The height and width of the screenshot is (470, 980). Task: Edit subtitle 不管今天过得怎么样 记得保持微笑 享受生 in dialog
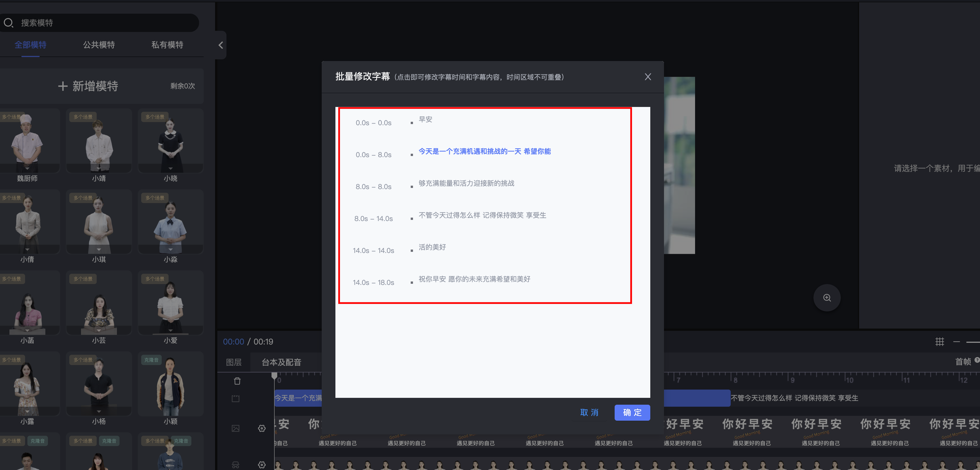[482, 215]
